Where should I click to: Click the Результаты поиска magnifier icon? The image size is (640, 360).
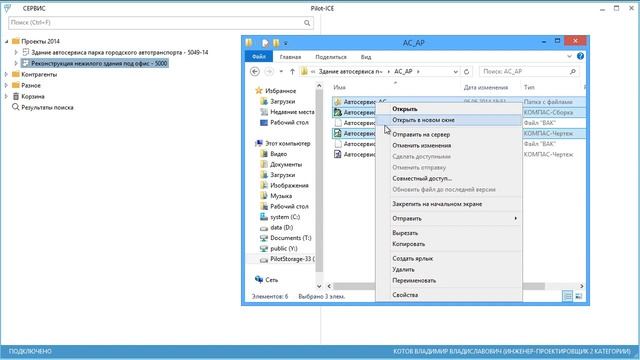coord(16,107)
